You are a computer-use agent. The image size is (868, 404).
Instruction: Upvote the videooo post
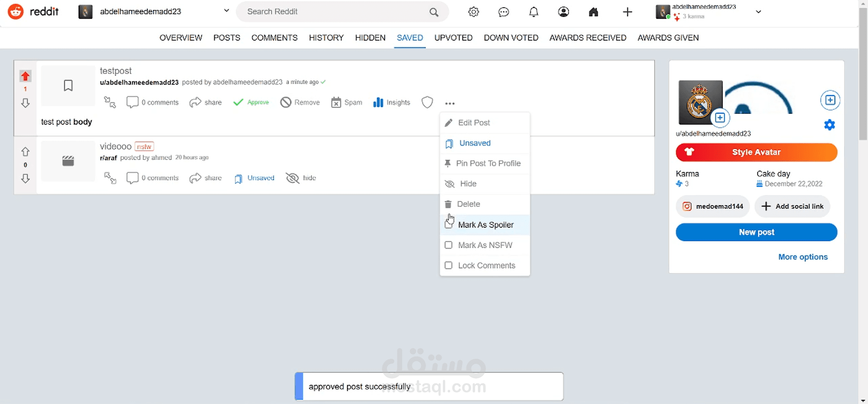pyautogui.click(x=25, y=151)
